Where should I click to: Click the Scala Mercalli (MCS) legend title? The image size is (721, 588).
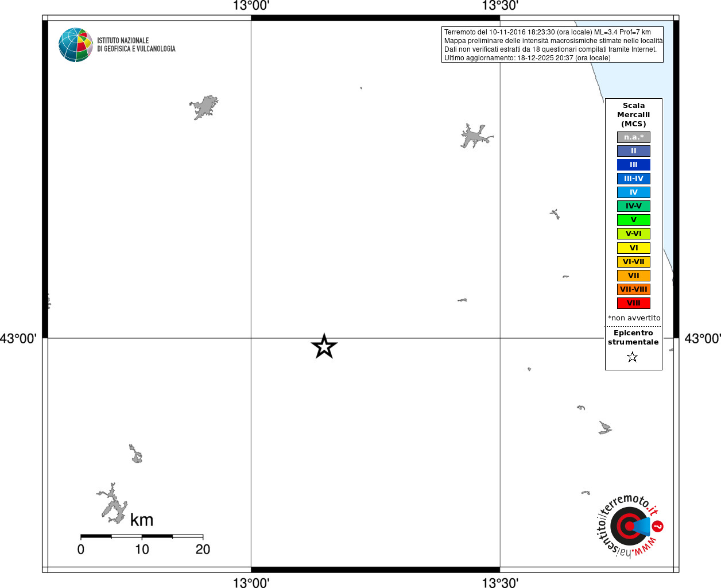coord(634,115)
